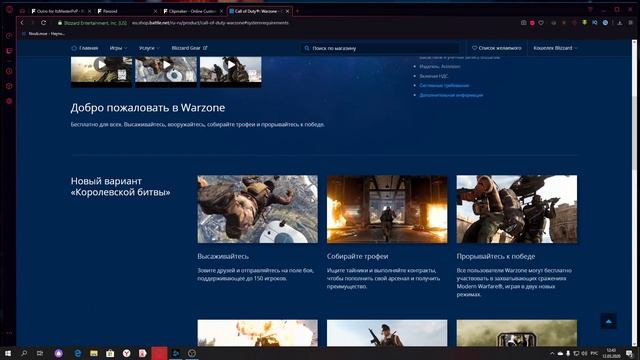Open the Прорывайтесь к победе soldiers image
Image resolution: width=640 pixels, height=360 pixels.
click(x=517, y=209)
